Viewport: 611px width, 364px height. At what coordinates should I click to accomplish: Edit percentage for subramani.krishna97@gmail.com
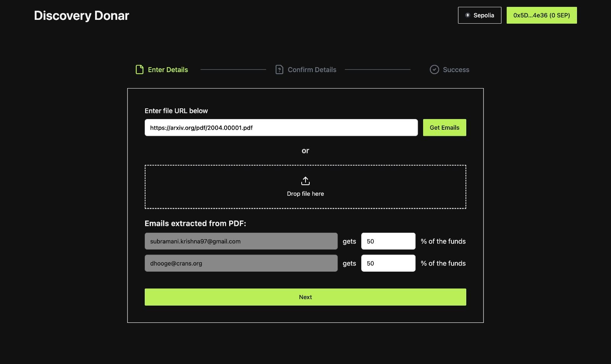(x=388, y=241)
